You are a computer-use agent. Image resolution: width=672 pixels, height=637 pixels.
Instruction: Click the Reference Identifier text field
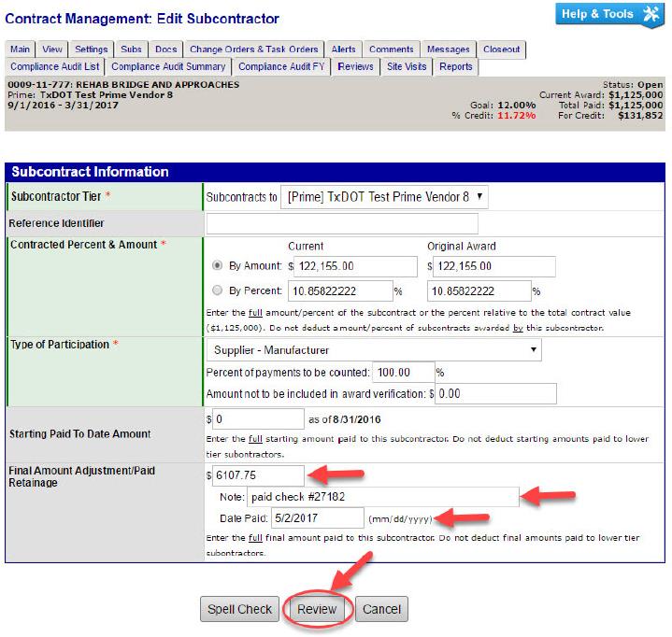(341, 223)
